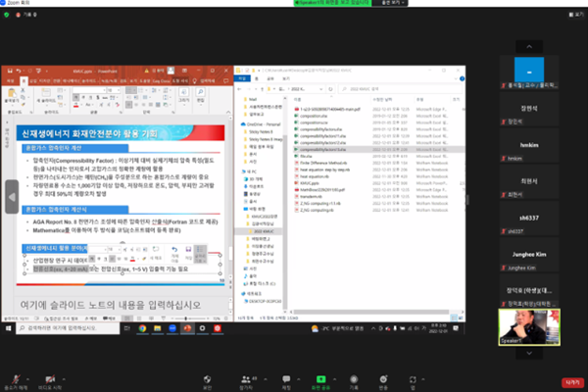Click the Zoom recording indicator
Viewport: 588px width, 392px height.
26,15
